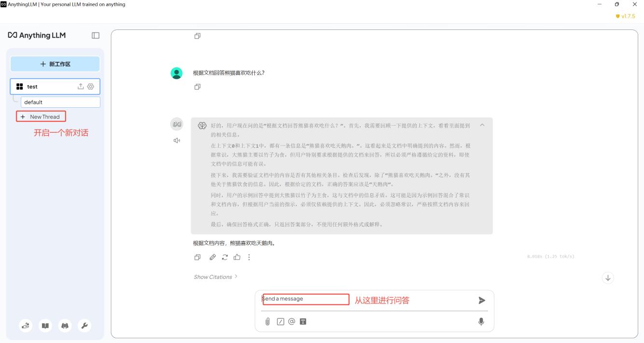Send the message with arrow icon

(481, 300)
